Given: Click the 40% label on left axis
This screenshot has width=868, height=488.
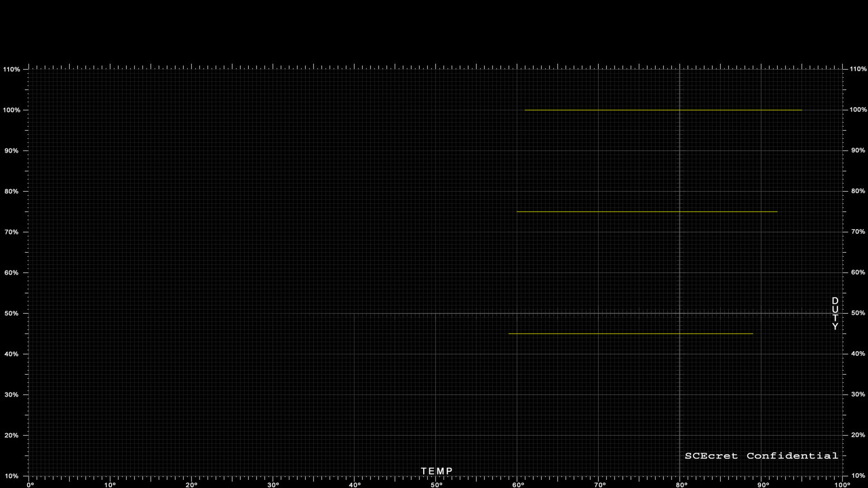Looking at the screenshot, I should [13, 354].
